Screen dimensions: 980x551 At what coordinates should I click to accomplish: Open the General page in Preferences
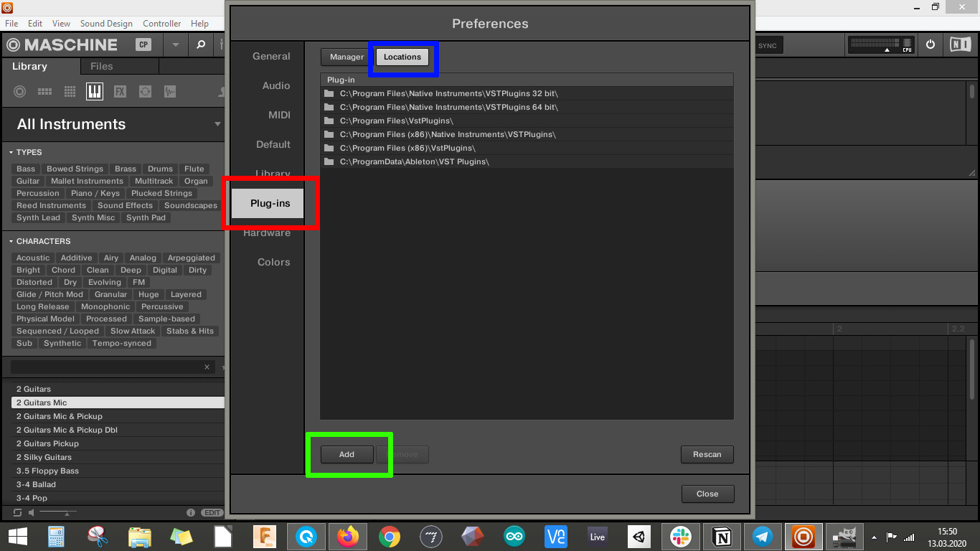click(x=271, y=56)
